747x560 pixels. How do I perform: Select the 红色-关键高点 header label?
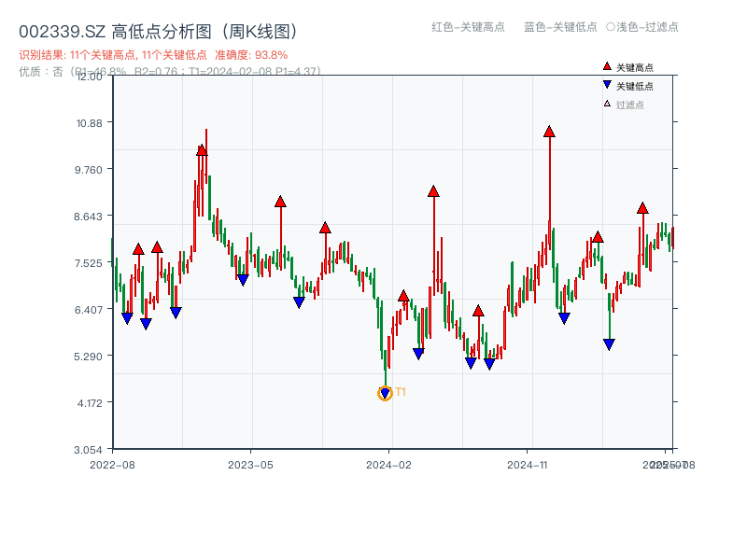point(468,27)
